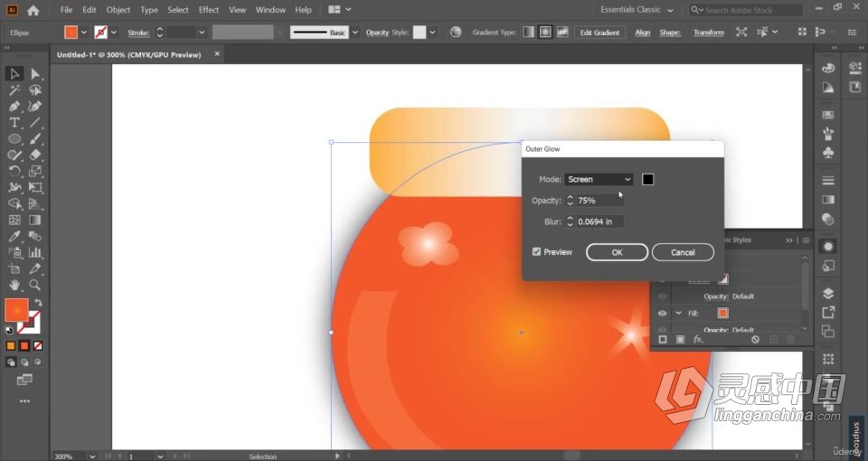Select the Shape Builder tool
This screenshot has height=461, width=868.
coord(14,203)
